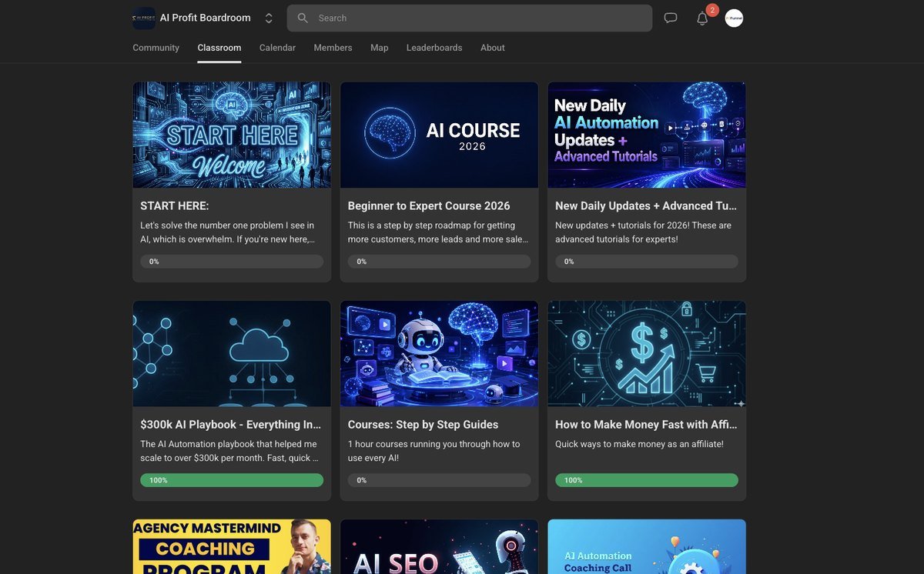Open the user profile avatar
Screen dimensions: 924x574
(x=734, y=18)
